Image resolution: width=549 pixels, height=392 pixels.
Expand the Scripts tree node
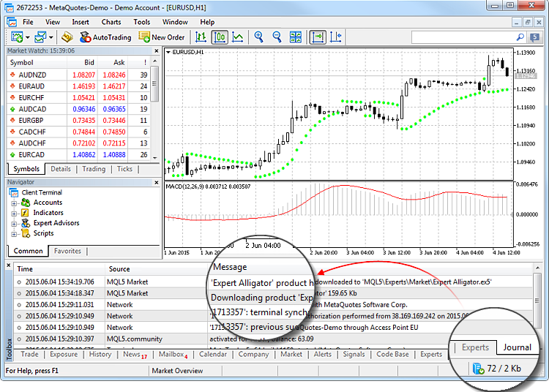[x=14, y=234]
